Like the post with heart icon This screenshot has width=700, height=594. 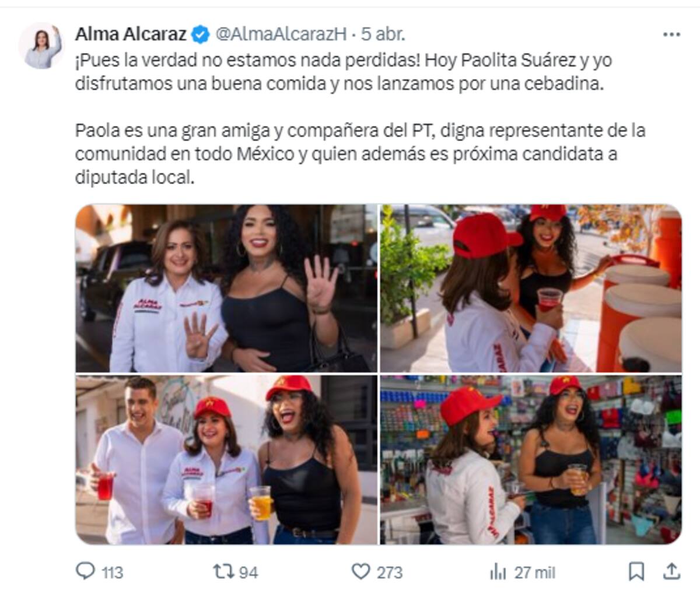(361, 571)
